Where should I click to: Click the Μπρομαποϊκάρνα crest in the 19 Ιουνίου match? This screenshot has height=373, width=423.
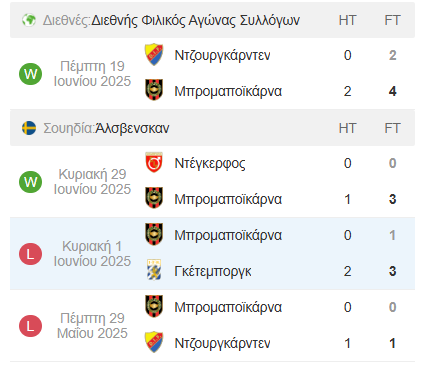coord(154,90)
